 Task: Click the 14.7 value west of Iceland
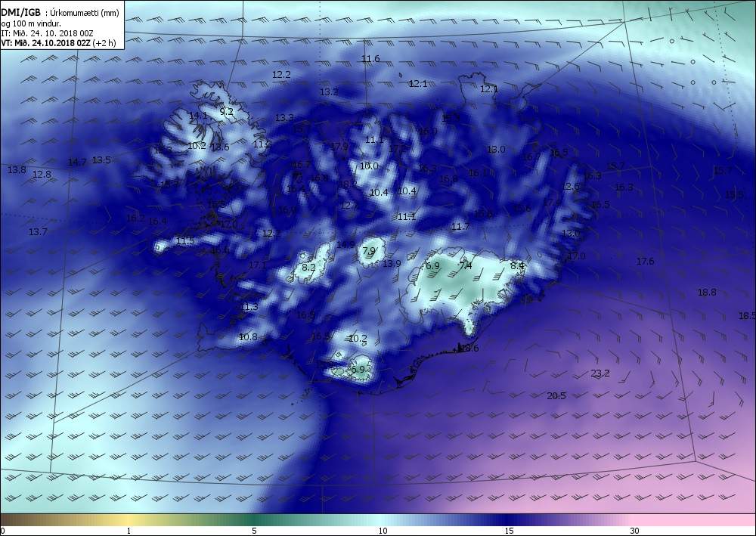tap(77, 163)
